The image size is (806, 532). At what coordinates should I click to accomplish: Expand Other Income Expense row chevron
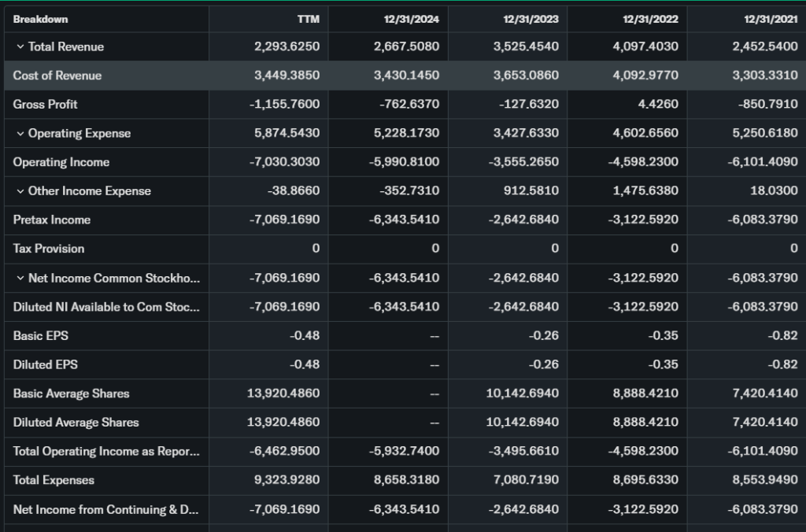pos(20,191)
